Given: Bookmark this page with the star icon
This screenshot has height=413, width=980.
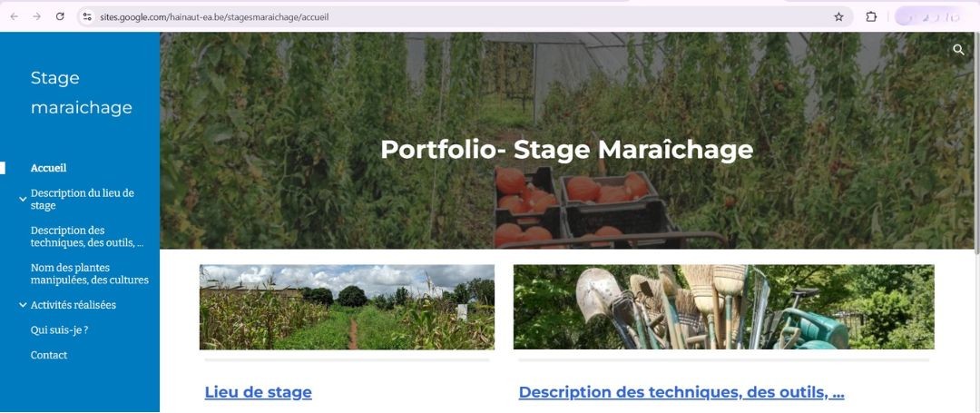Looking at the screenshot, I should (x=838, y=17).
